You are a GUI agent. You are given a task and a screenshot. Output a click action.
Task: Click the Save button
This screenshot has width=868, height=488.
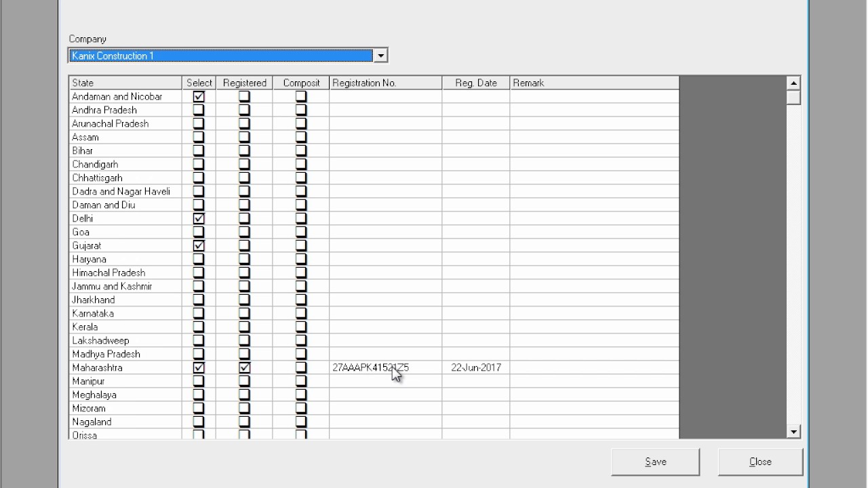(x=655, y=462)
